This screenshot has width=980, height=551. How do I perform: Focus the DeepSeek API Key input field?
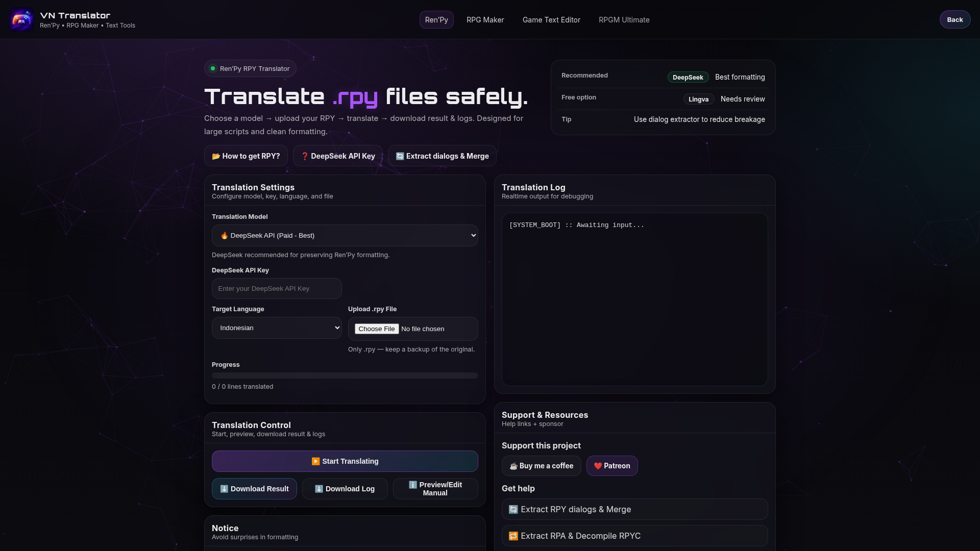(277, 289)
